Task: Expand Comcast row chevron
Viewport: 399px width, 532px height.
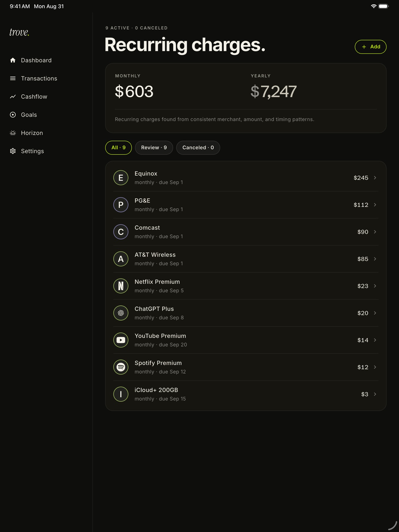Action: click(375, 232)
